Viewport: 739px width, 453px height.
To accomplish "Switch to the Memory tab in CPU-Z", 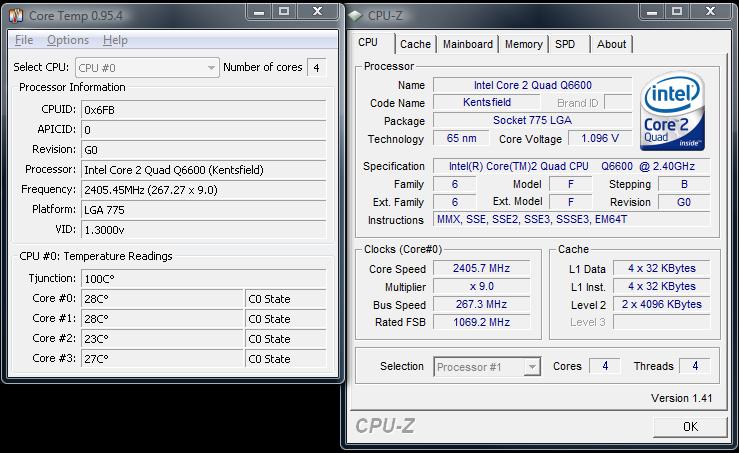I will (524, 44).
